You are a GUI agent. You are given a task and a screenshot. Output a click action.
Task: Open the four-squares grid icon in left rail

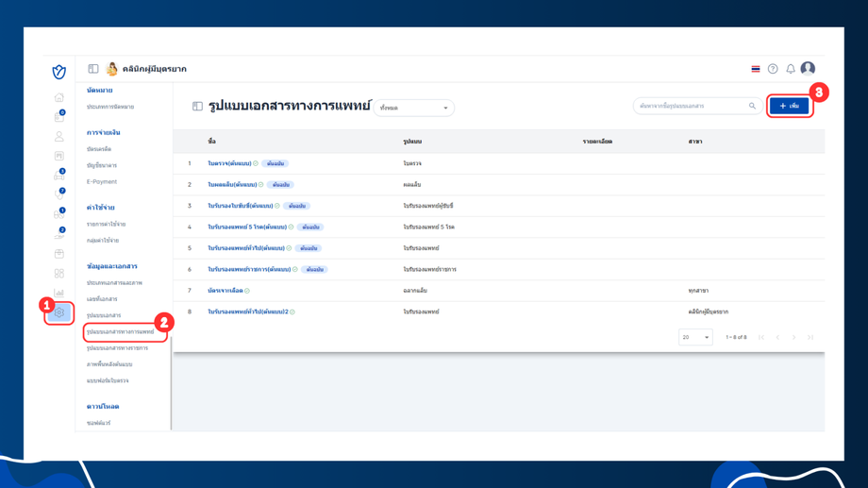click(x=59, y=273)
